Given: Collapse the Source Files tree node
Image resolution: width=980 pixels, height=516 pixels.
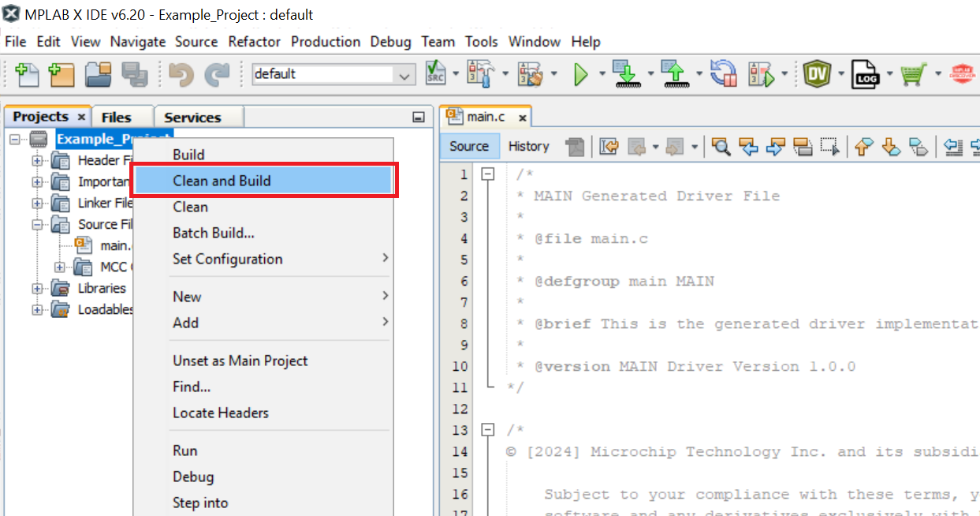Looking at the screenshot, I should tap(38, 224).
